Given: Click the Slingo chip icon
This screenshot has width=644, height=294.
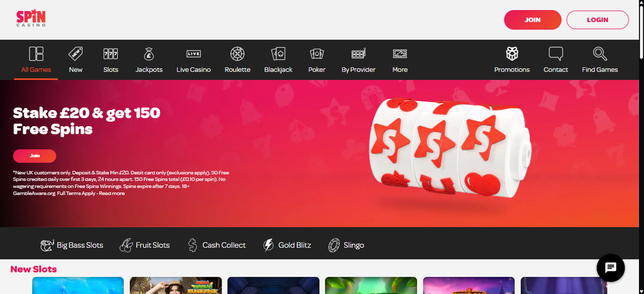Looking at the screenshot, I should [333, 245].
